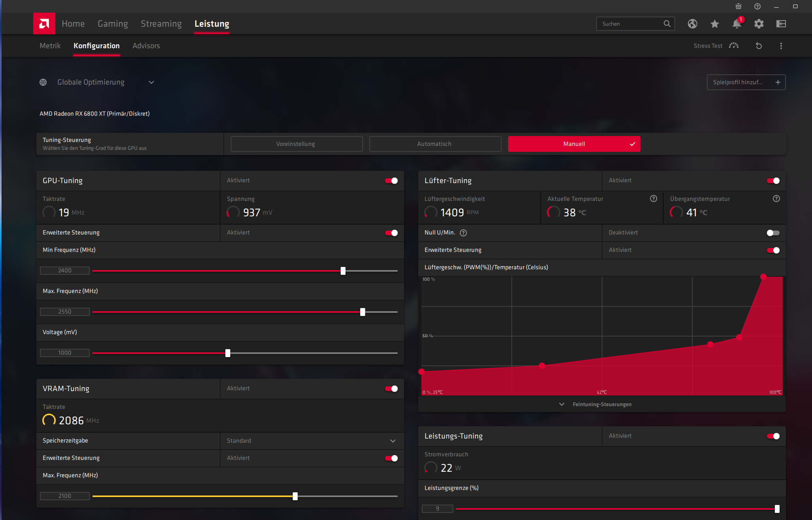Open the three-dot more options menu
The width and height of the screenshot is (812, 520).
[x=781, y=46]
